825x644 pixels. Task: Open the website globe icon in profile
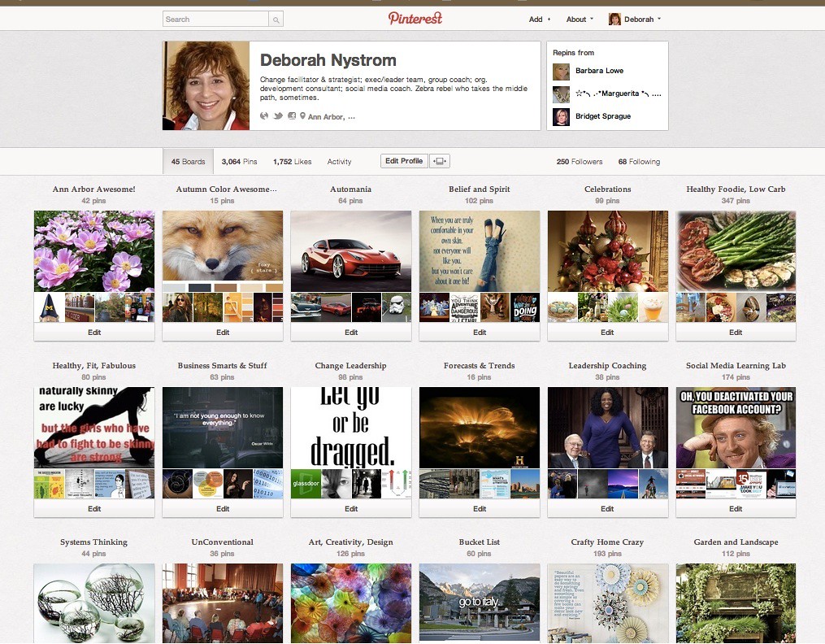click(264, 116)
